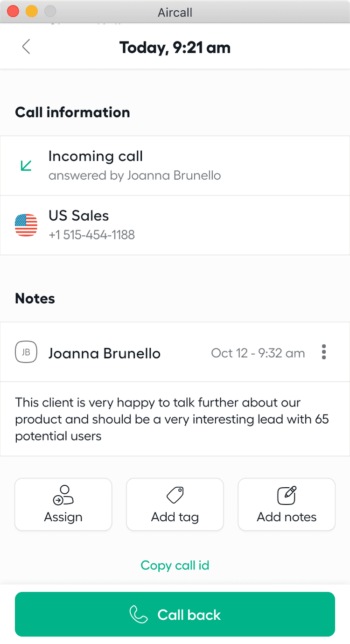Close the Aircall window with red button

[x=13, y=12]
